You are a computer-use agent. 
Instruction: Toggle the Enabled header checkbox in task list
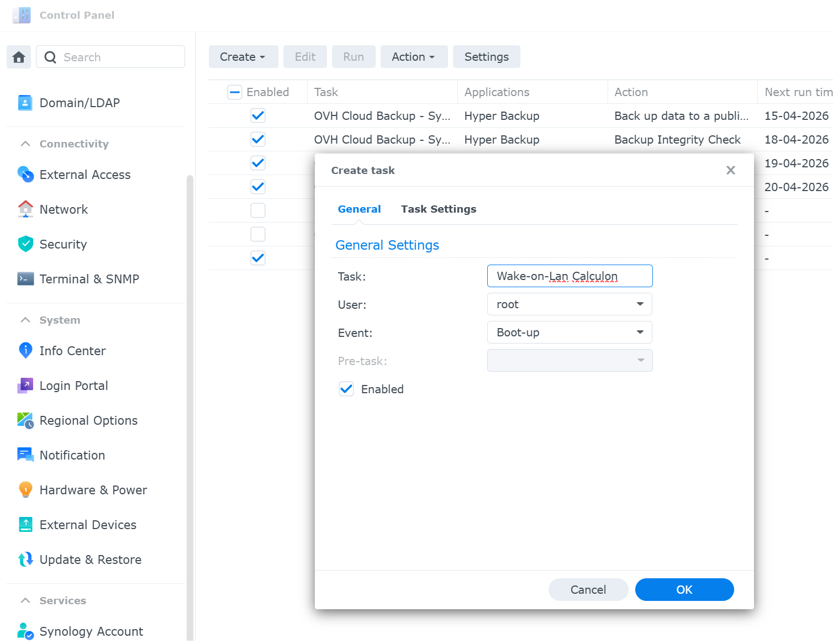pyautogui.click(x=235, y=92)
